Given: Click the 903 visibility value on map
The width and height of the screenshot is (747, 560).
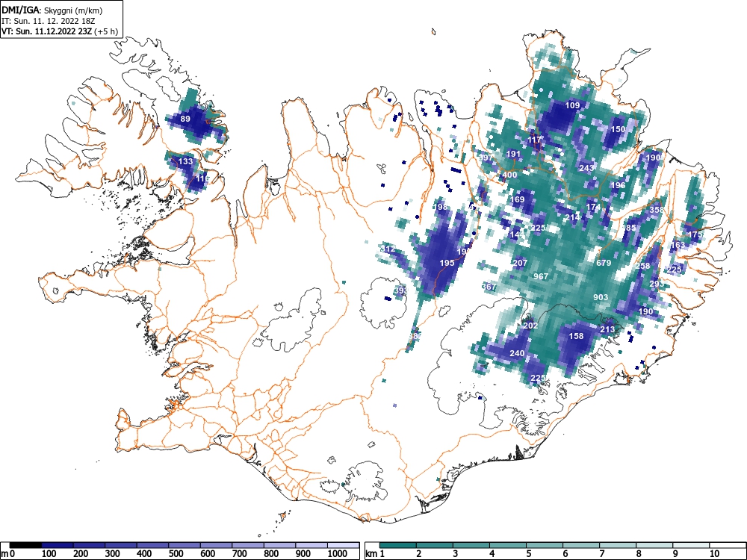Looking at the screenshot, I should pyautogui.click(x=601, y=297).
